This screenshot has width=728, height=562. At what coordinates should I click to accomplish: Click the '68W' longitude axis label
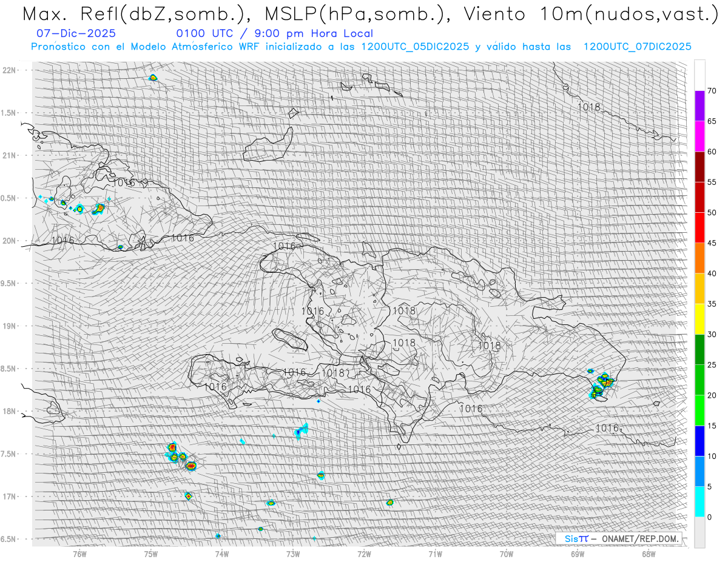pos(648,554)
